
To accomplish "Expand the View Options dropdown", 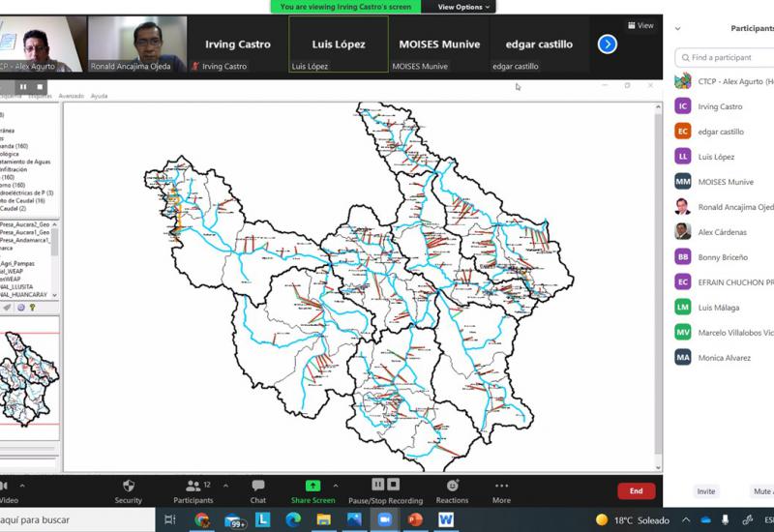I will pyautogui.click(x=463, y=7).
